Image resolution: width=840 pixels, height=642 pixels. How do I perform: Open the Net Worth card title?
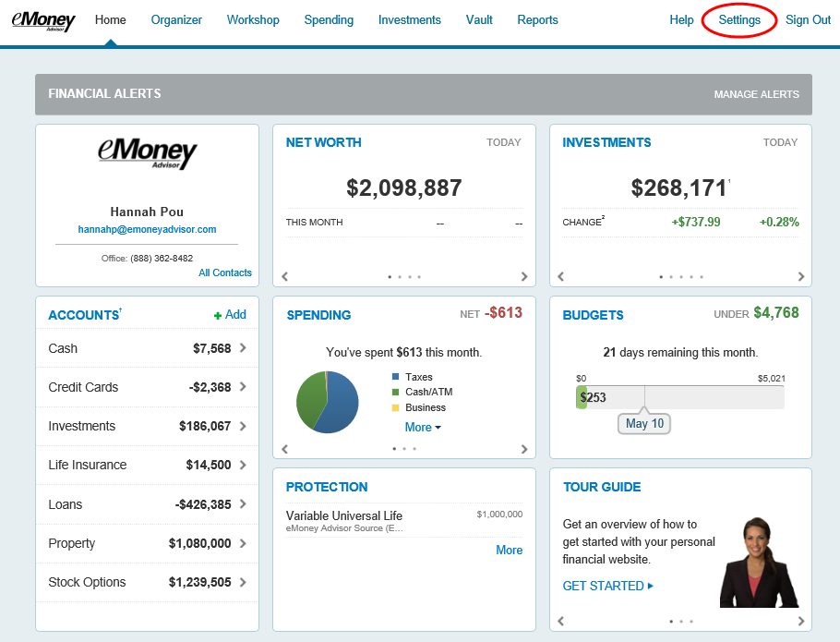324,142
